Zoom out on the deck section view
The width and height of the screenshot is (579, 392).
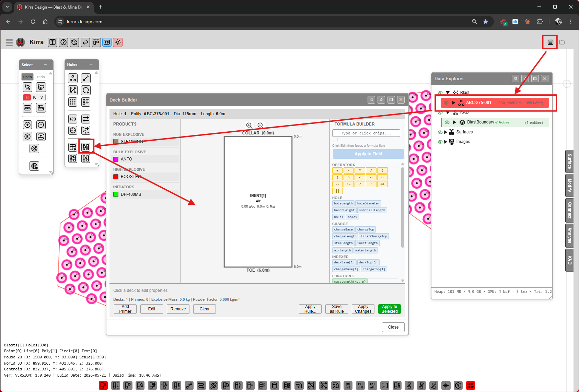tap(260, 126)
